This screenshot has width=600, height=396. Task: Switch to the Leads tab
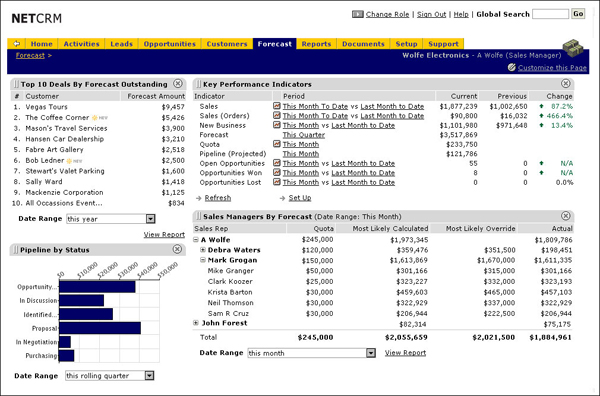pos(121,44)
